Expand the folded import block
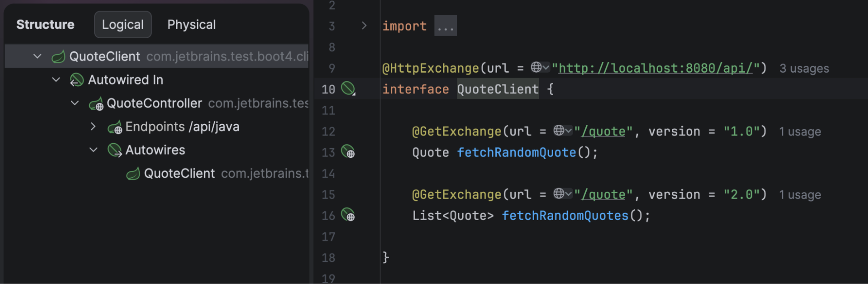This screenshot has height=284, width=868. 364,26
